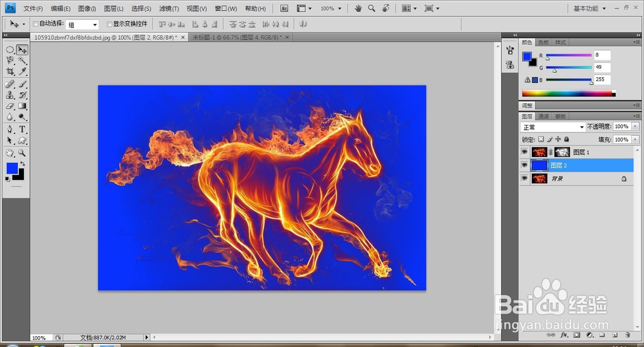
Task: Select the History Brush tool
Action: pyautogui.click(x=22, y=95)
